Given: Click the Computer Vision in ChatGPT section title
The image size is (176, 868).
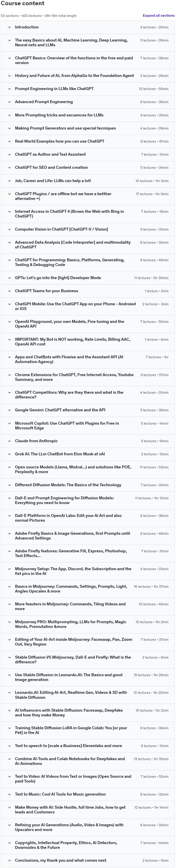Looking at the screenshot, I should (x=61, y=229).
